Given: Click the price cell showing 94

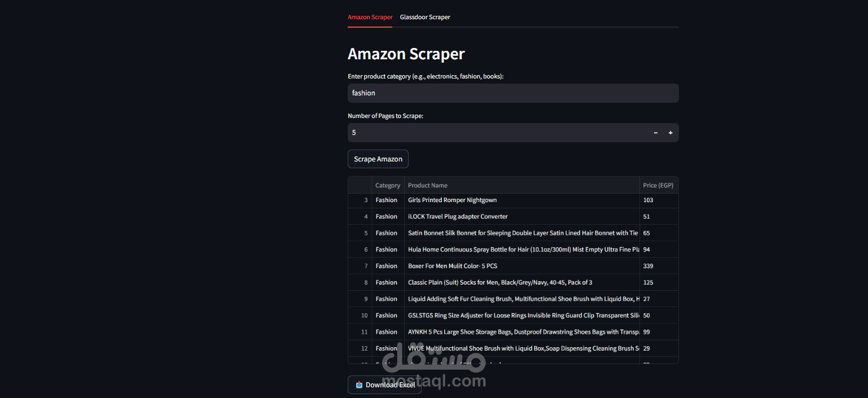Looking at the screenshot, I should [659, 250].
